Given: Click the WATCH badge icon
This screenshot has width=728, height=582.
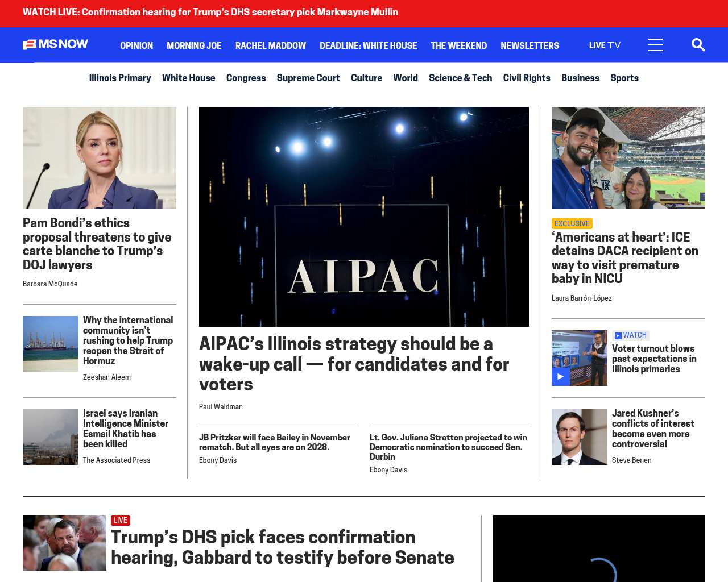Looking at the screenshot, I should (618, 335).
